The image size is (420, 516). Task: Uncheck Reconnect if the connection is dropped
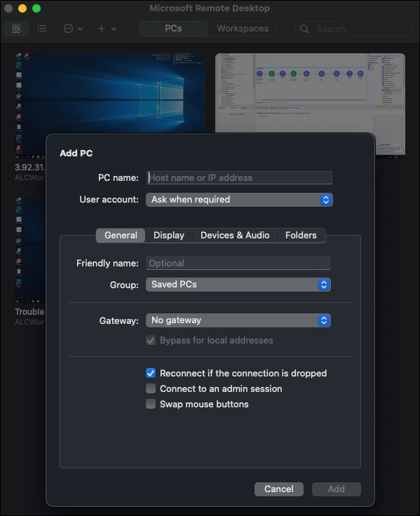151,373
